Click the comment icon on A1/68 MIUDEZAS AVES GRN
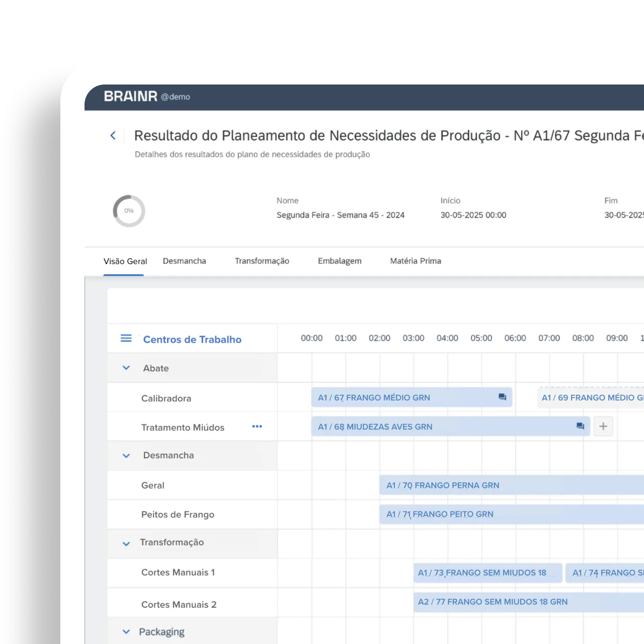The height and width of the screenshot is (644, 644). 580,426
